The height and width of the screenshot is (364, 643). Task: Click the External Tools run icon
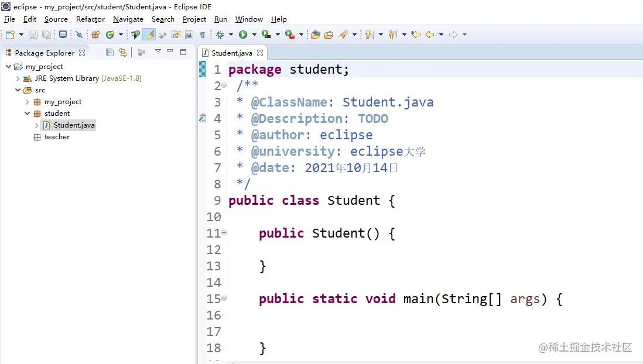pos(290,35)
